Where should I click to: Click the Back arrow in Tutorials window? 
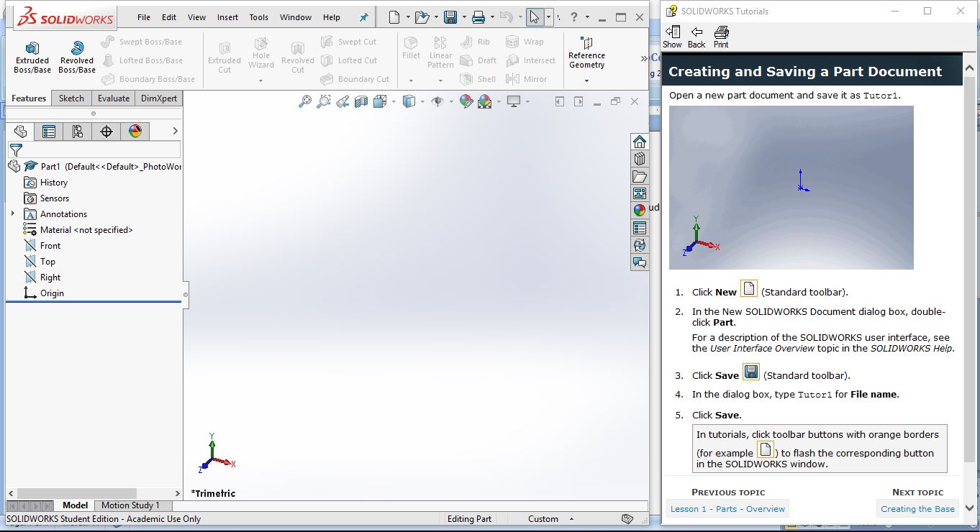pos(697,37)
